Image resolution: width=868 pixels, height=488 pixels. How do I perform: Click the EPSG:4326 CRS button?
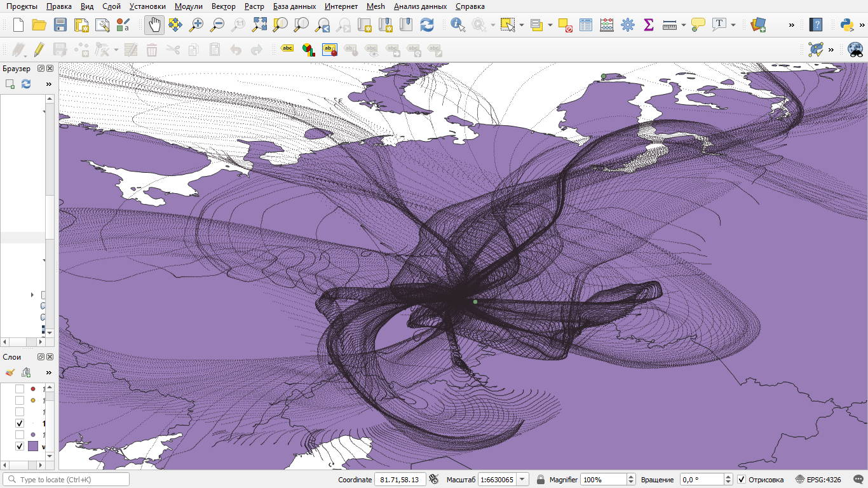click(824, 480)
